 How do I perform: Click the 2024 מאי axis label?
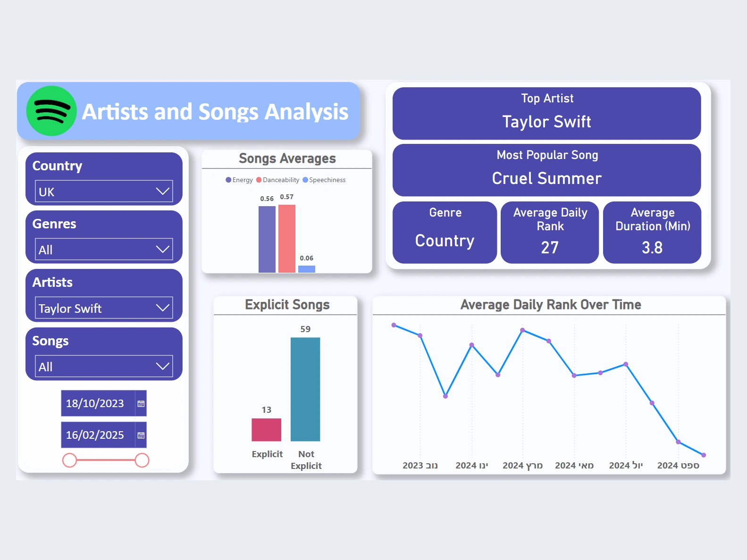pos(574,466)
